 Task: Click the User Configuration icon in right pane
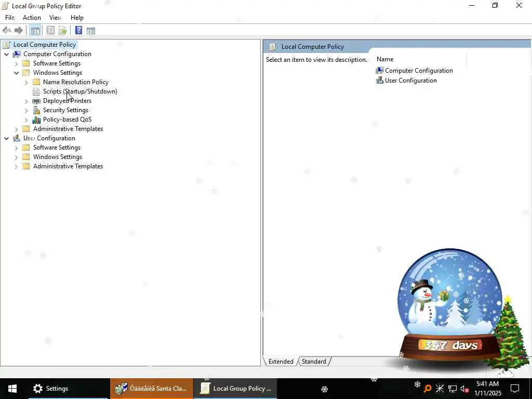(380, 81)
